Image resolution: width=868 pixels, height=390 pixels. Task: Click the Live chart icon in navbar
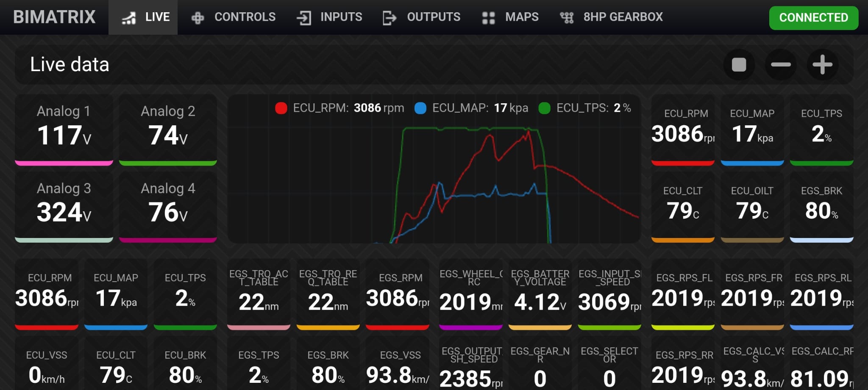click(129, 18)
